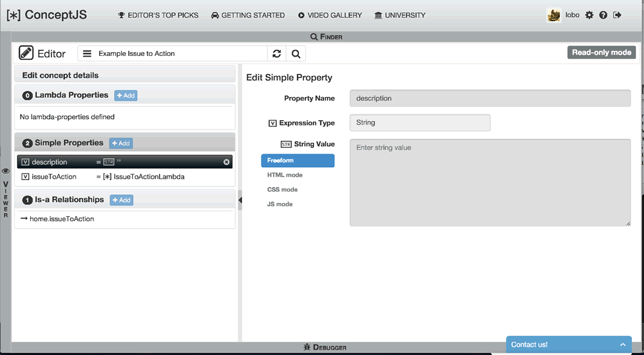Click the V icon beside issueToAction
Screen dimensions: 644x355
click(25, 177)
